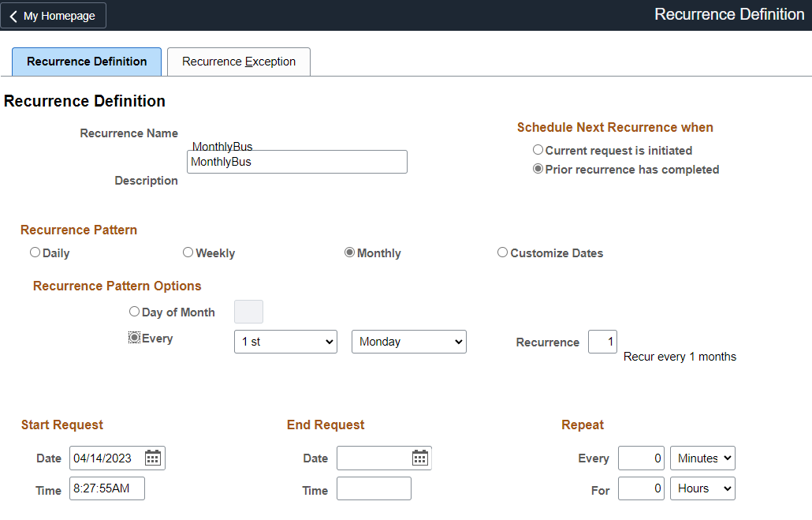Viewport: 812px width, 520px height.
Task: Click the Recurrence count field
Action: (x=602, y=342)
